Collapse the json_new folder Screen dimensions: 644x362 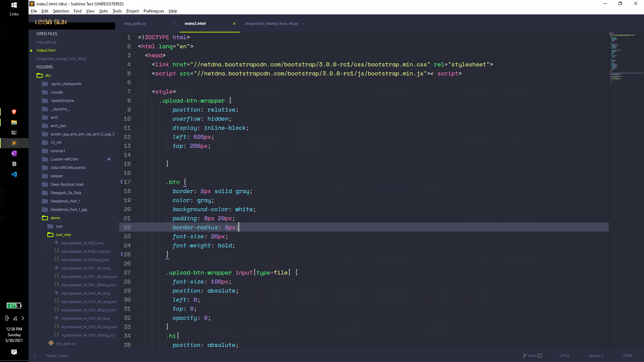coord(50,235)
